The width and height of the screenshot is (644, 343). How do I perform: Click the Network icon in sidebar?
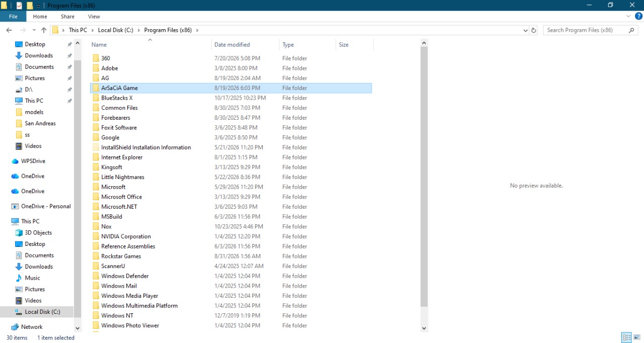tap(15, 327)
